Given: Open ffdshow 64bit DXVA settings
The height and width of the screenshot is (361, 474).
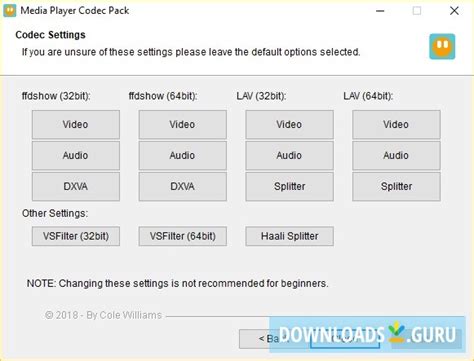Looking at the screenshot, I should (x=183, y=186).
